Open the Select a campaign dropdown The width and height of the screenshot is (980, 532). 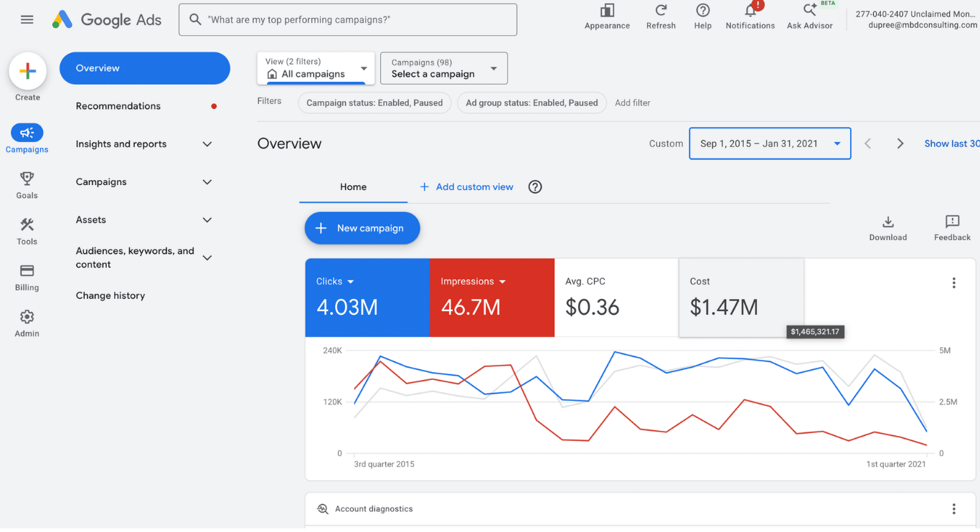[444, 68]
